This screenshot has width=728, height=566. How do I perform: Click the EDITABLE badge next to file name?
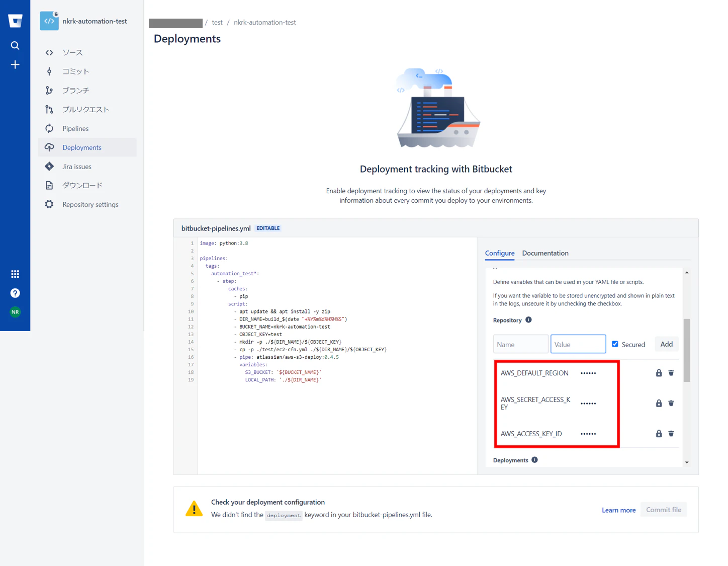[x=268, y=228]
